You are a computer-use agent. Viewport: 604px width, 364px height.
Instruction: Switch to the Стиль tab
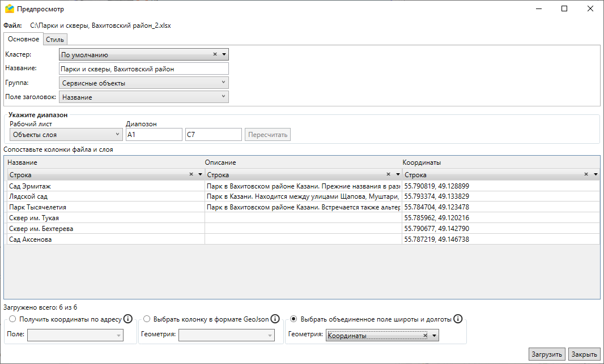(x=56, y=40)
